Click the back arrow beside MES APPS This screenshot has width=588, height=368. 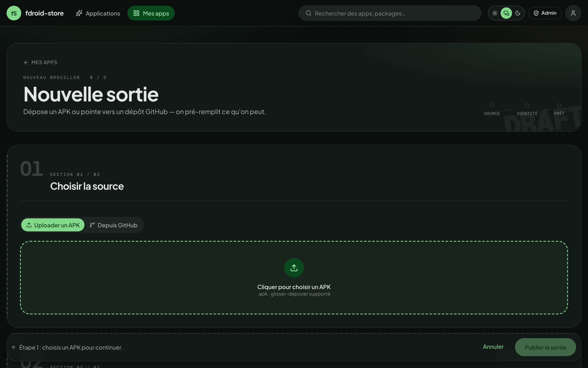point(26,63)
